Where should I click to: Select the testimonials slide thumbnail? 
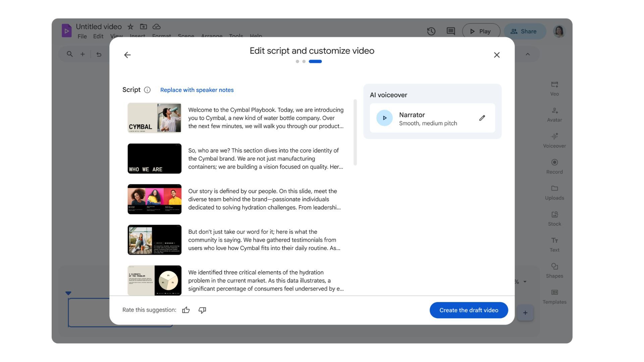click(x=154, y=240)
